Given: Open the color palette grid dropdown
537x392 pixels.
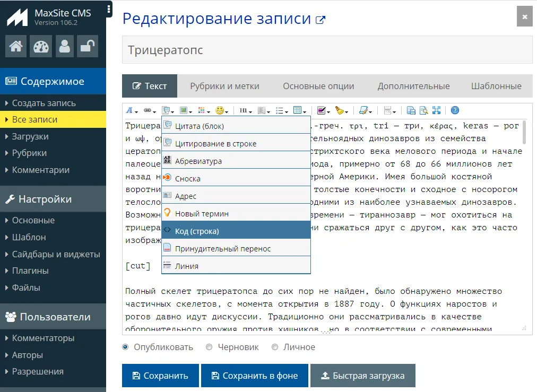Looking at the screenshot, I should point(203,110).
